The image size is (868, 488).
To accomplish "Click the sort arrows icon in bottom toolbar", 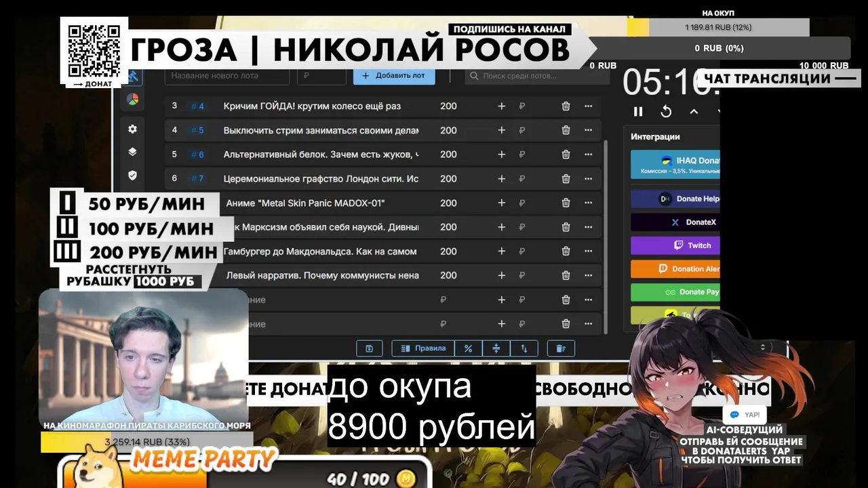I will (524, 348).
